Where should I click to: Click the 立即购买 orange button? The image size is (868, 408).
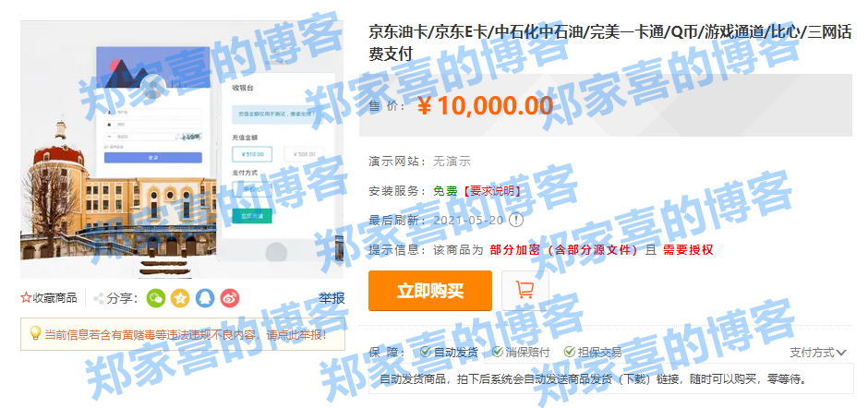click(x=430, y=291)
